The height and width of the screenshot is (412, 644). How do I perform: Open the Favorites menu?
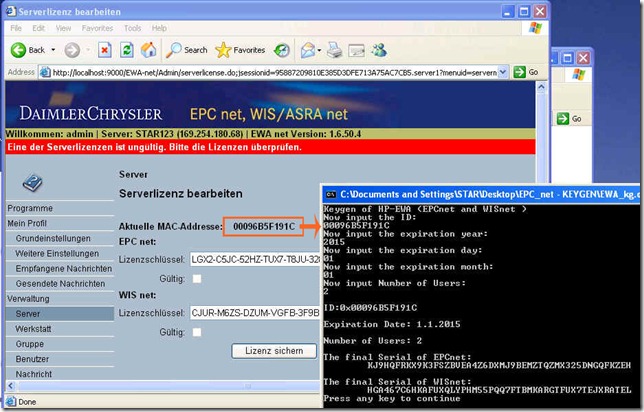pos(97,28)
